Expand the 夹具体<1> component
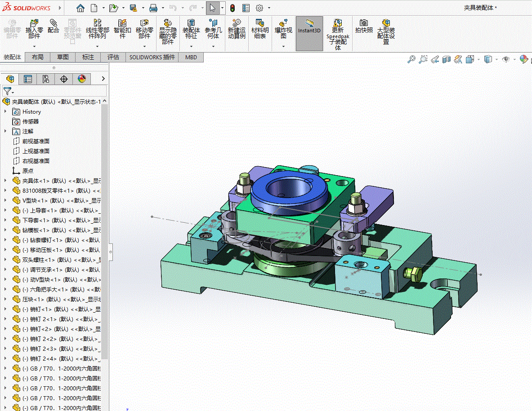 5,180
